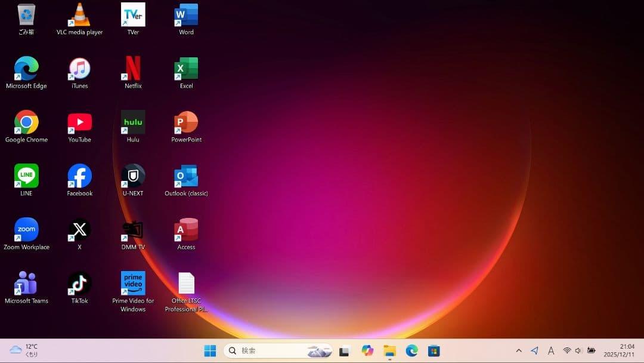Image resolution: width=644 pixels, height=363 pixels.
Task: Click the Hulu shortcut icon
Action: point(133,122)
